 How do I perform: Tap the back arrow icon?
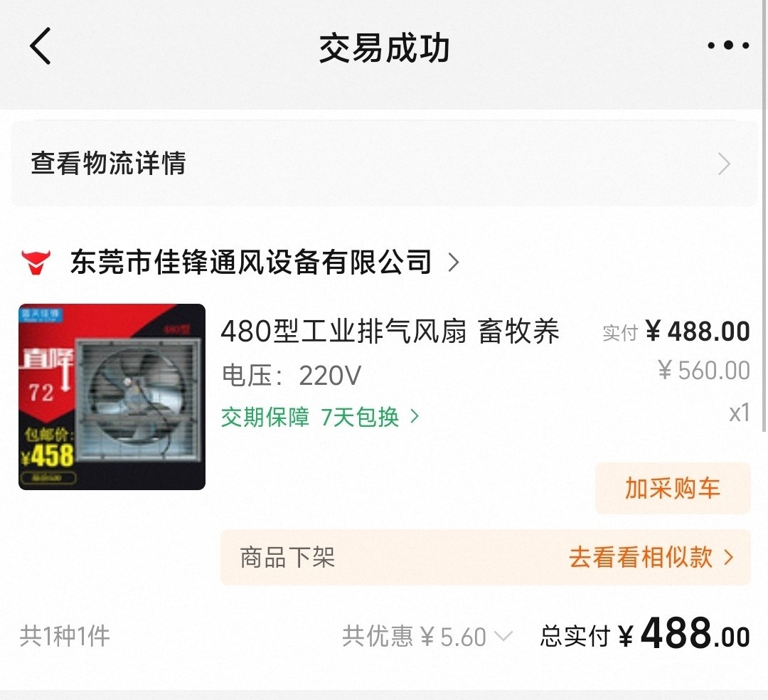pos(41,46)
